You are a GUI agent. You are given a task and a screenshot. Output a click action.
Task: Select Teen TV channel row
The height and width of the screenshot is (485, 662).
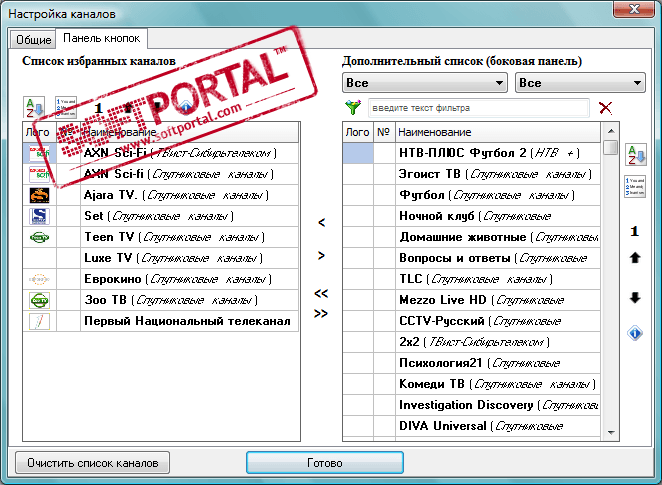click(x=161, y=237)
